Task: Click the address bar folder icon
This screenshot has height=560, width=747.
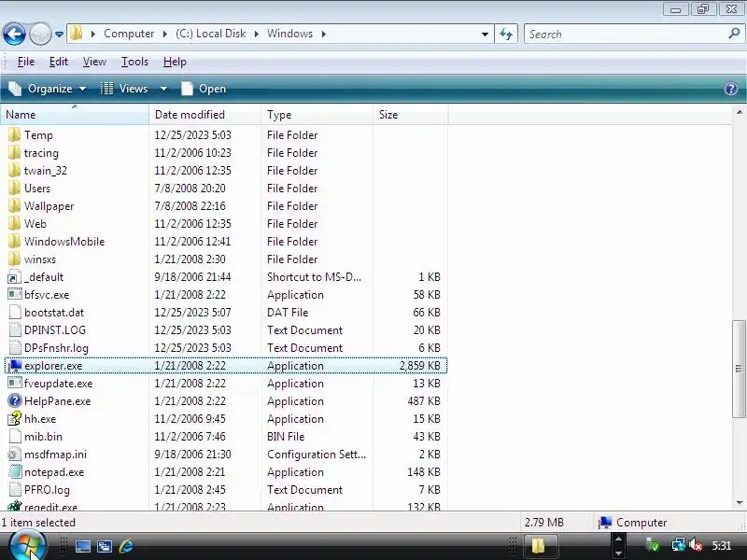Action: pyautogui.click(x=76, y=34)
